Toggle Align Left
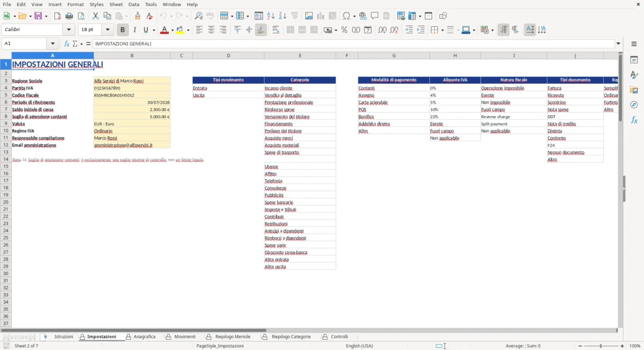 click(x=199, y=30)
